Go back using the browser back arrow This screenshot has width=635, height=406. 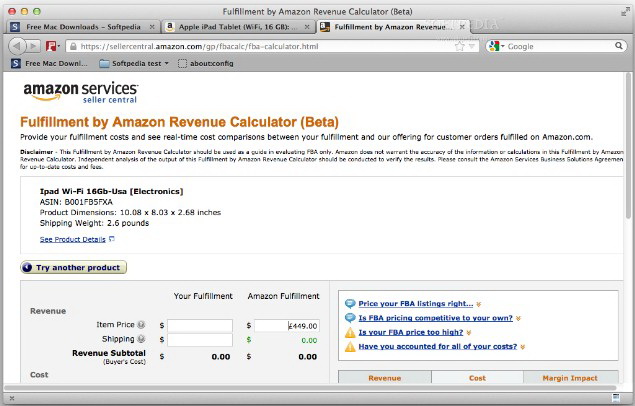[x=17, y=46]
